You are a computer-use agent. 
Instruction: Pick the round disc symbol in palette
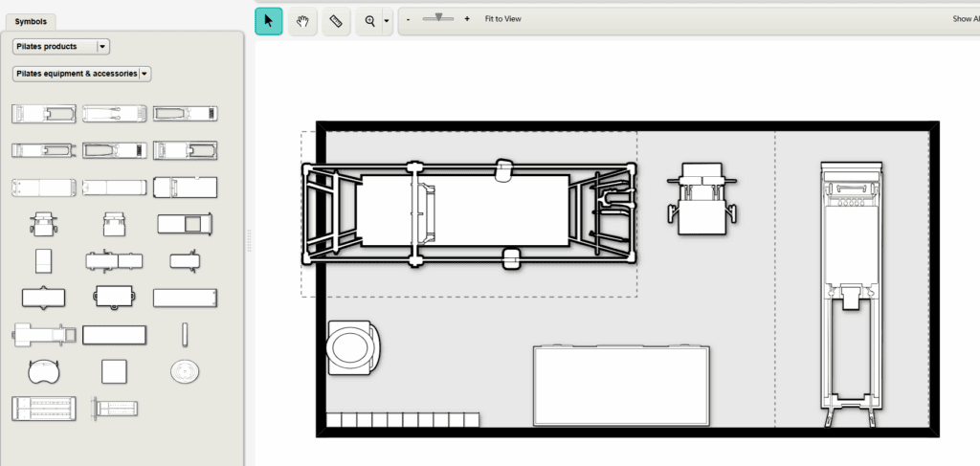pos(185,370)
